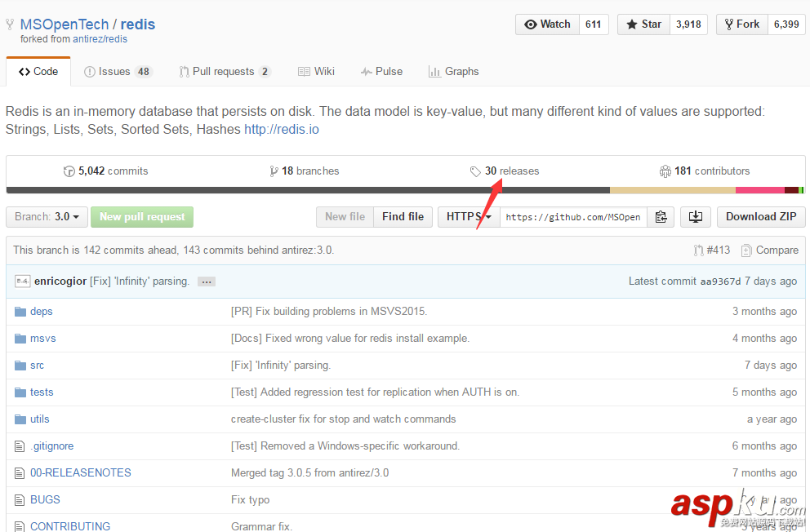View the Graphs tab
The image size is (810, 532).
pos(453,72)
